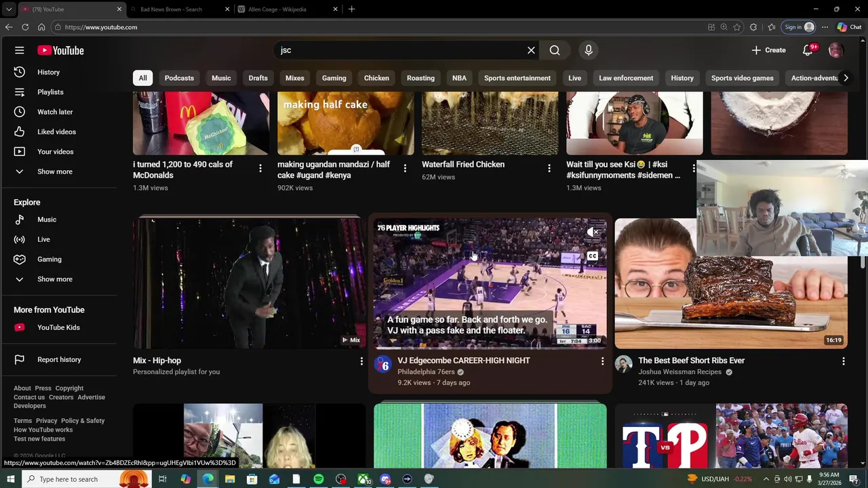Start voice search with the microphone

589,50
